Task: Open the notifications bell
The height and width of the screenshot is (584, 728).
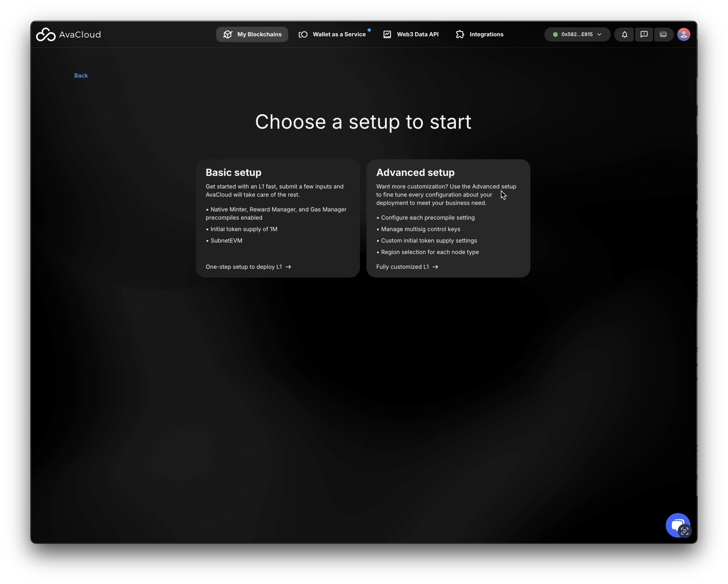Action: pos(624,34)
